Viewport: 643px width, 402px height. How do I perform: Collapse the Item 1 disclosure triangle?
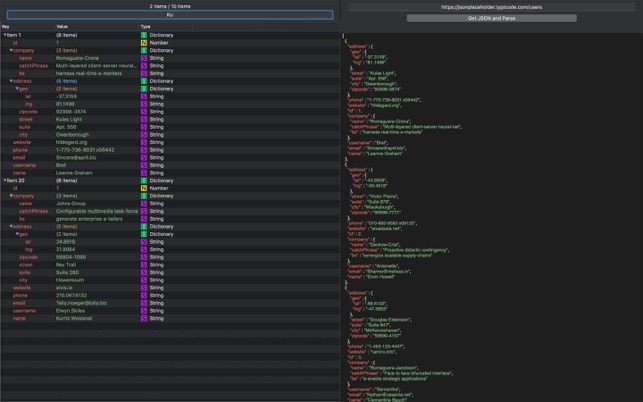tap(5, 35)
